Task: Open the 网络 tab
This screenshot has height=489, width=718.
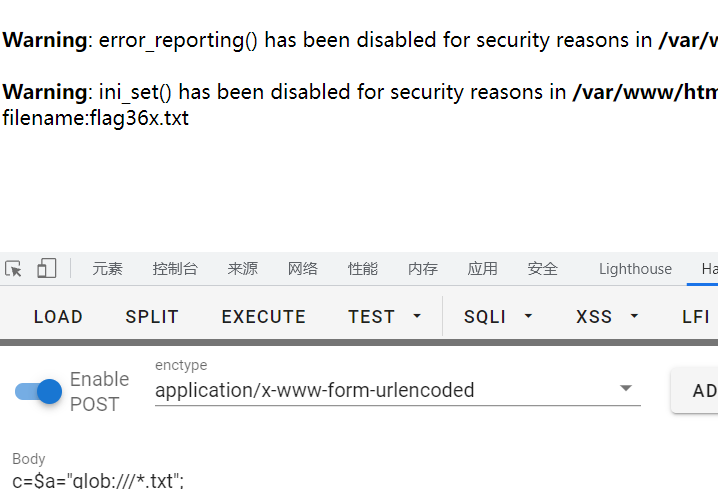Action: [x=302, y=269]
